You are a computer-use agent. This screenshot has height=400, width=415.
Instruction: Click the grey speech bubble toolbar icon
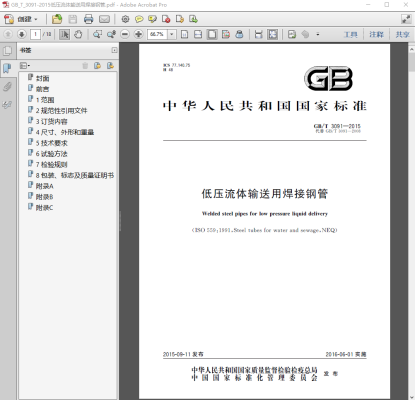pos(305,34)
